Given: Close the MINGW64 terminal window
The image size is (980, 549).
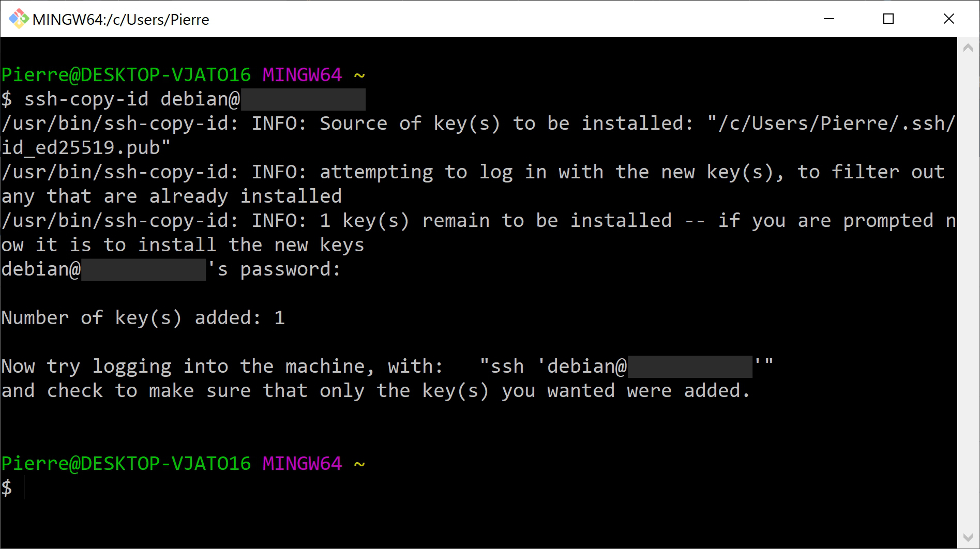Looking at the screenshot, I should tap(948, 19).
